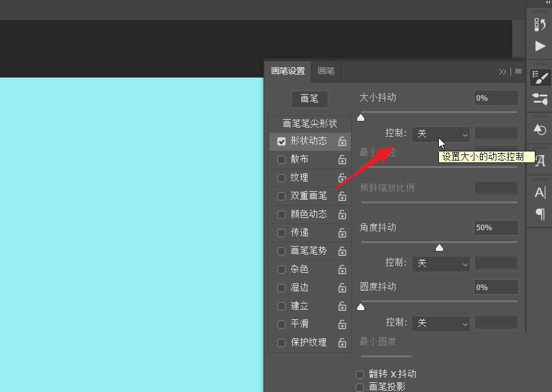Open the Actions panel play icon
This screenshot has height=392, width=552.
pyautogui.click(x=540, y=46)
